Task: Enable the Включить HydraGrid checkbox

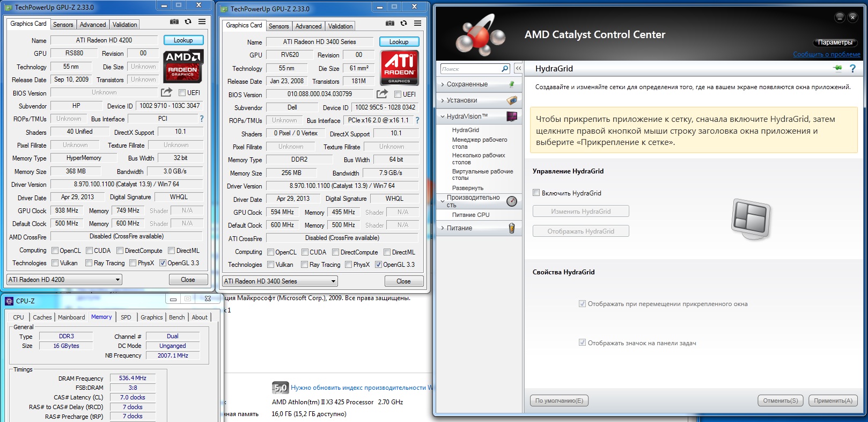Action: point(536,193)
